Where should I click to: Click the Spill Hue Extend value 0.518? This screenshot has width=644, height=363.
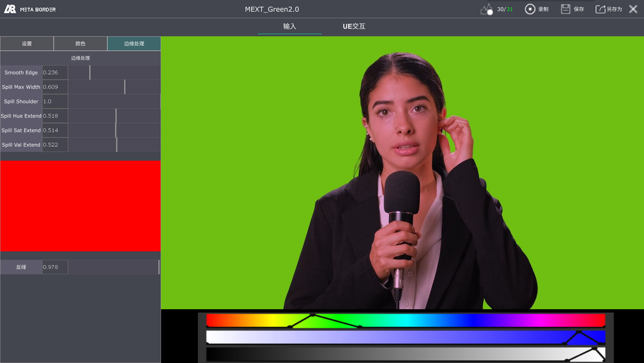pos(55,116)
